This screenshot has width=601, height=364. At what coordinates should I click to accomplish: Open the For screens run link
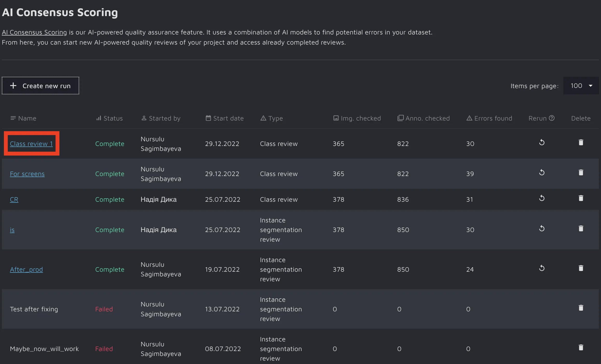click(27, 174)
